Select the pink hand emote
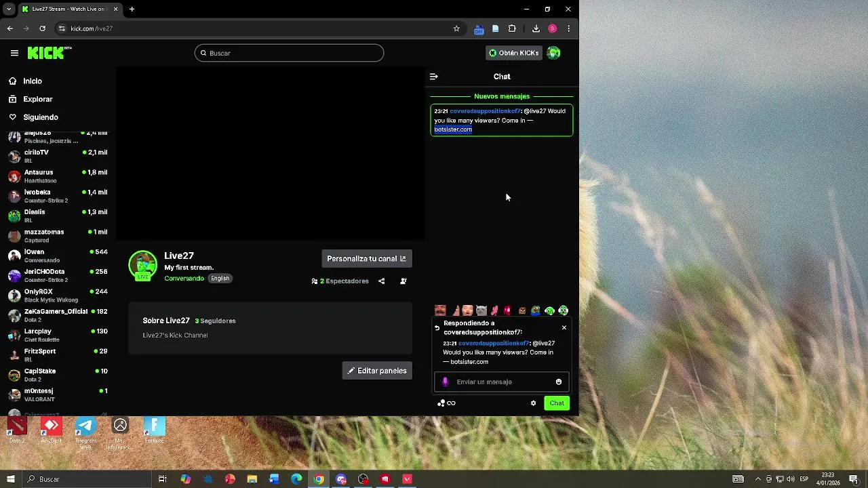This screenshot has height=488, width=868. coord(494,310)
